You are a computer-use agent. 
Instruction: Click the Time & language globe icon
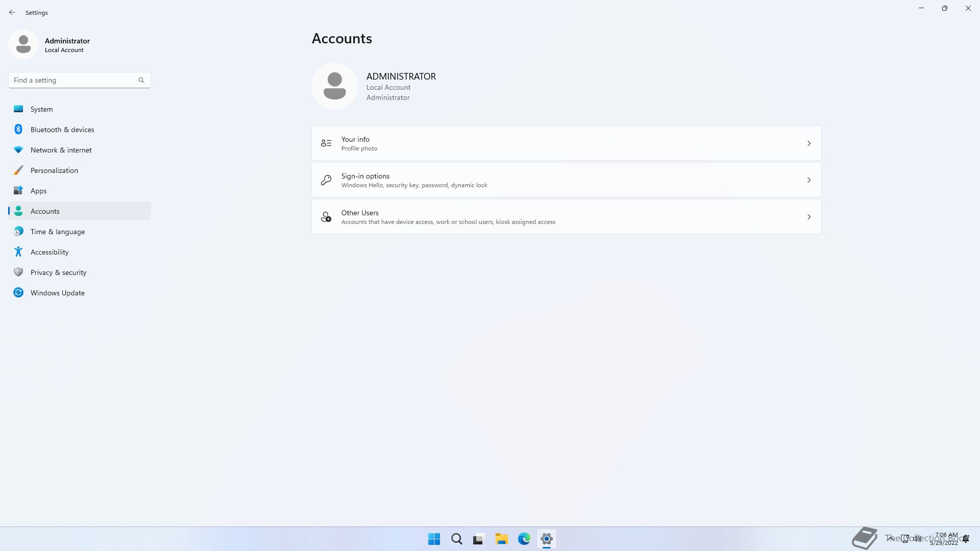[18, 231]
